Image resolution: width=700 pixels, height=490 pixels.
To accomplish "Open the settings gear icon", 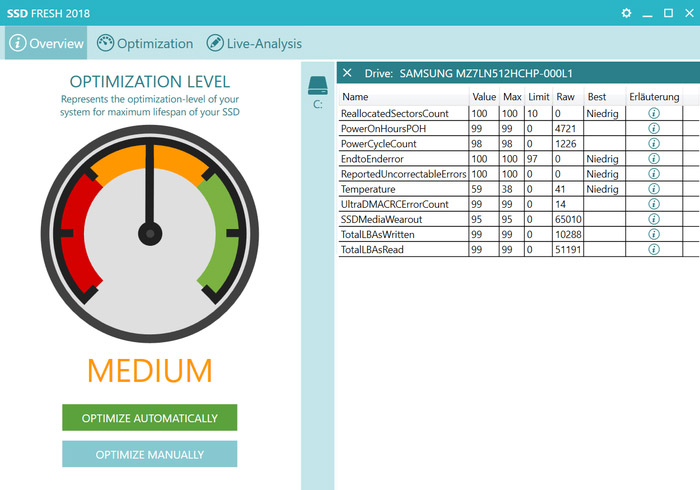I will [x=626, y=13].
